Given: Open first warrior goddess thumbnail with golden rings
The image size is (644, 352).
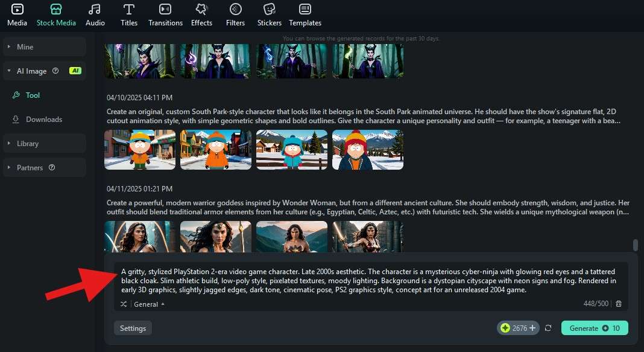Looking at the screenshot, I should [x=140, y=237].
